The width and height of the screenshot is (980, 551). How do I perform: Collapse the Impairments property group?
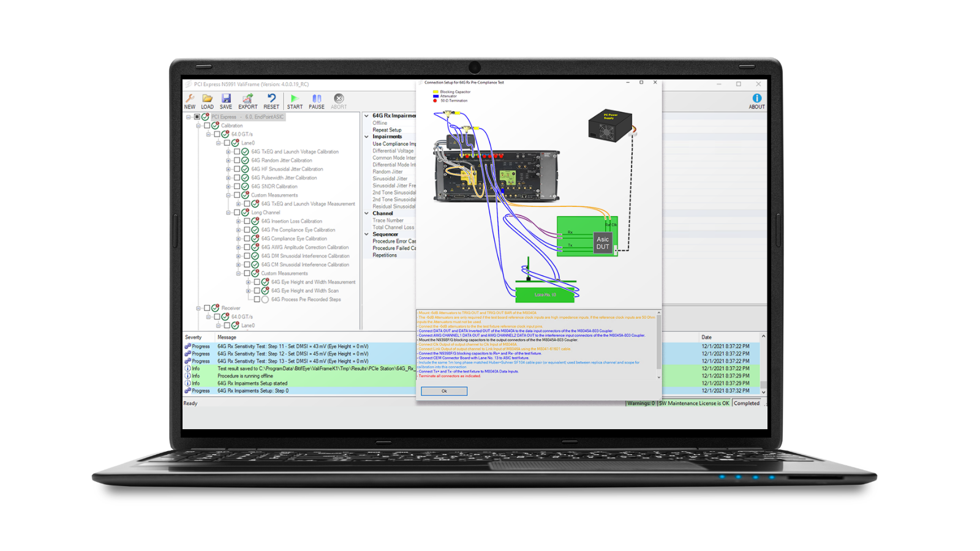[367, 137]
